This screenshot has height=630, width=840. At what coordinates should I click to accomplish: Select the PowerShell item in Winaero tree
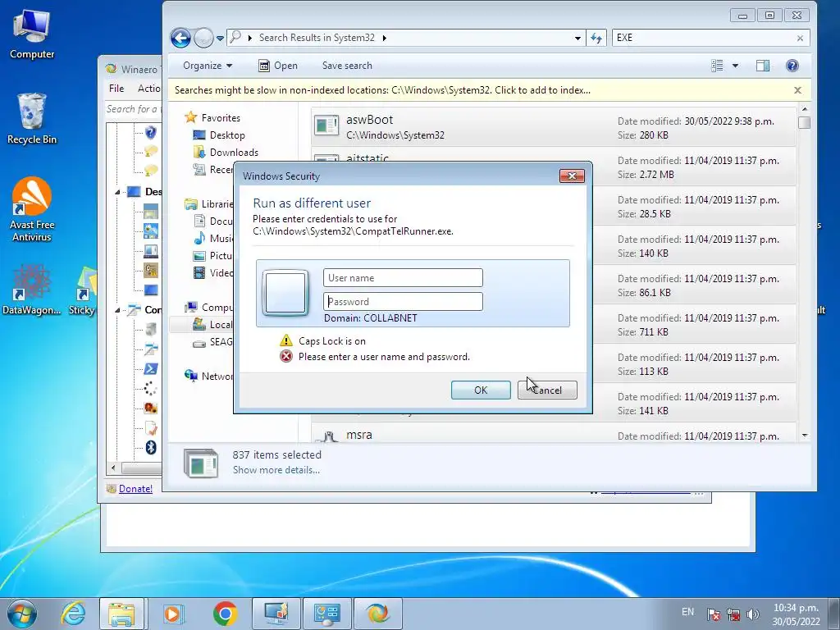click(x=151, y=368)
